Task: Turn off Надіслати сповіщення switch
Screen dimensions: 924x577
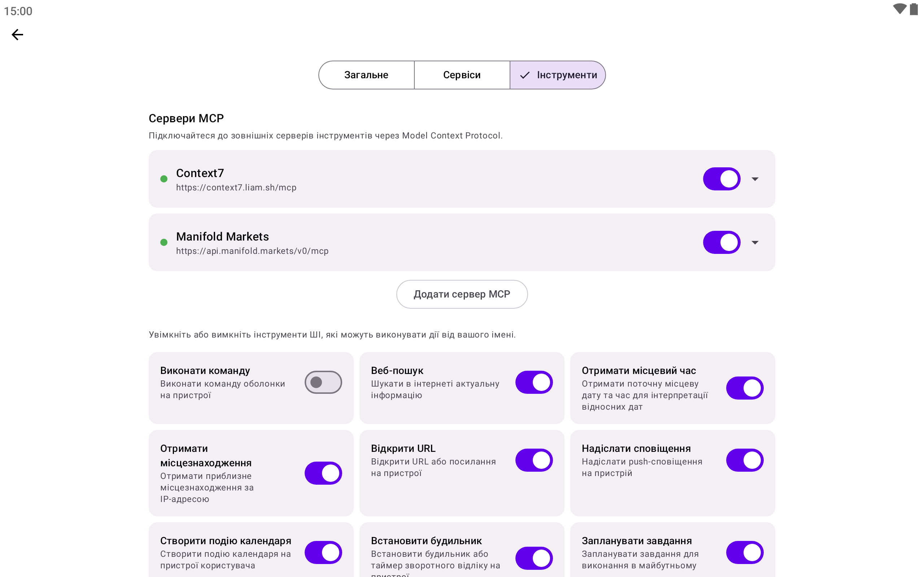Action: pos(745,460)
